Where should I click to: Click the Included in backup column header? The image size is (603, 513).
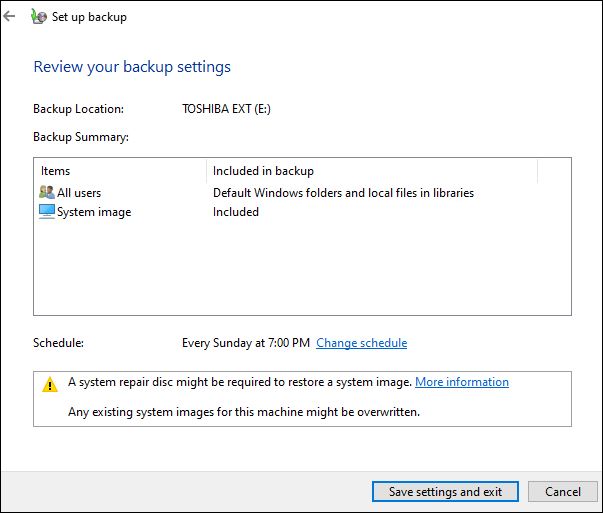(x=263, y=171)
